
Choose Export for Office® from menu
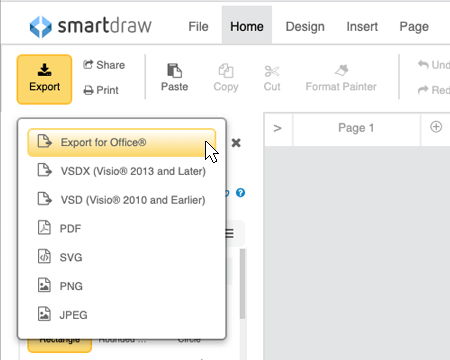[122, 142]
